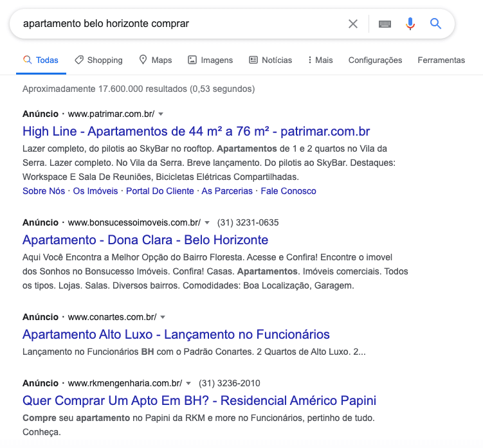
Task: Click the Shopping tab tag icon
Action: pyautogui.click(x=79, y=60)
